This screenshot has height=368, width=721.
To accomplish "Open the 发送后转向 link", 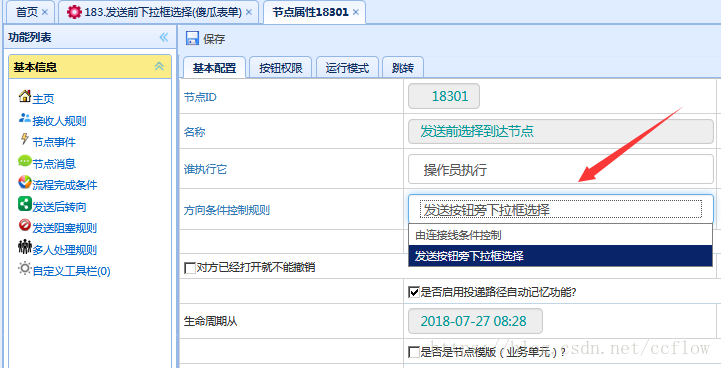I will [x=59, y=207].
